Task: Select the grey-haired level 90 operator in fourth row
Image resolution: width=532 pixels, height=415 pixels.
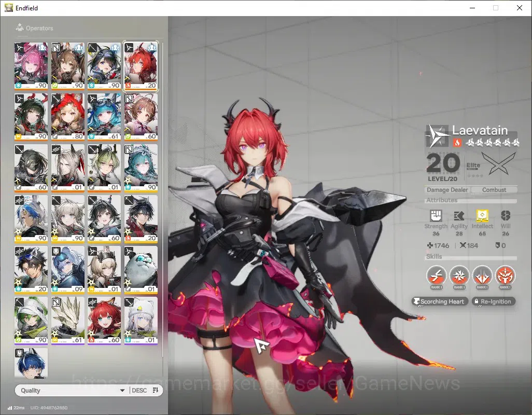Action: pyautogui.click(x=67, y=218)
